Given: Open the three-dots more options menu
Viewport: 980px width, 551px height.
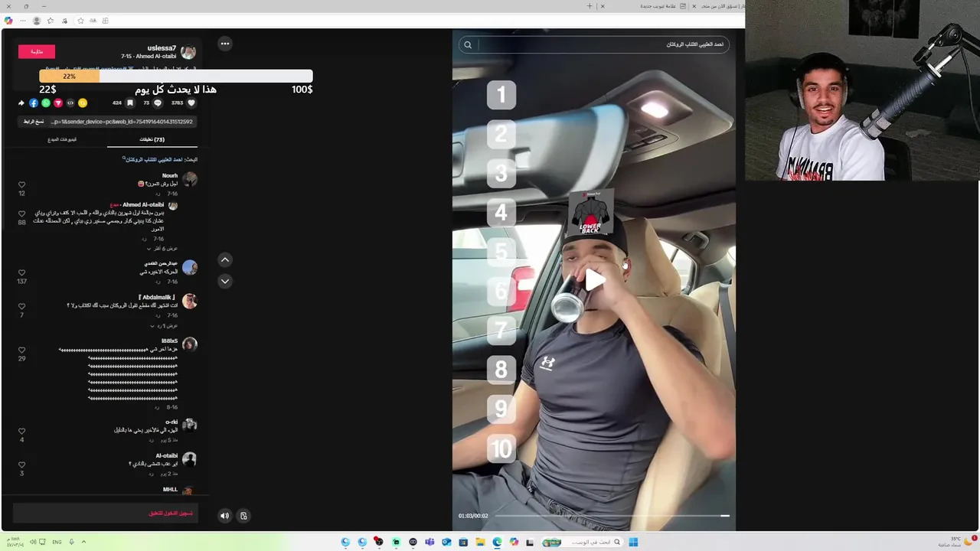Looking at the screenshot, I should click(225, 44).
